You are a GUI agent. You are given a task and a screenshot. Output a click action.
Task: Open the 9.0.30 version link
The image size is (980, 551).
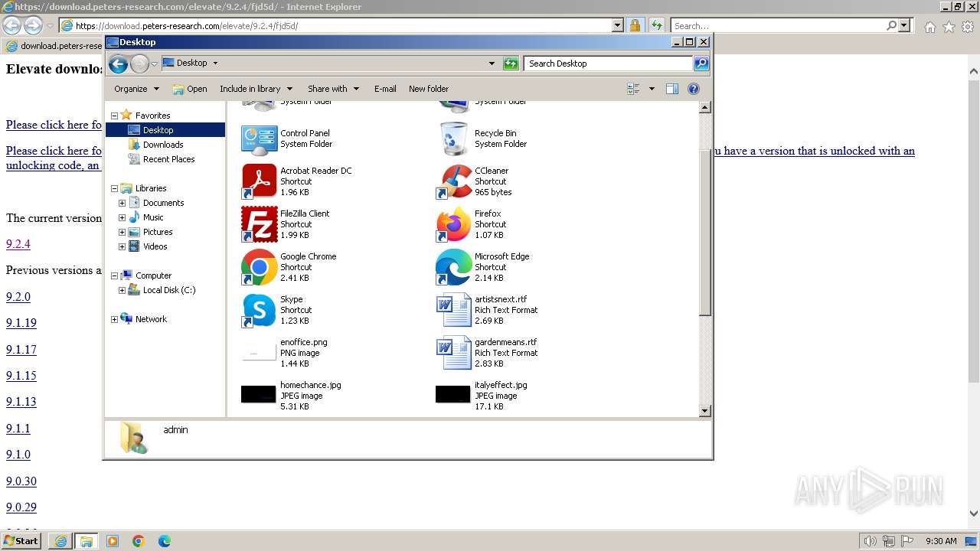pos(21,481)
